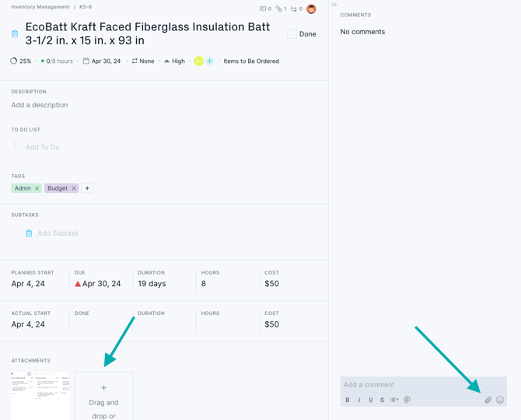The image size is (521, 420).
Task: Toggle strikethrough formatting in comment
Action: pyautogui.click(x=383, y=400)
